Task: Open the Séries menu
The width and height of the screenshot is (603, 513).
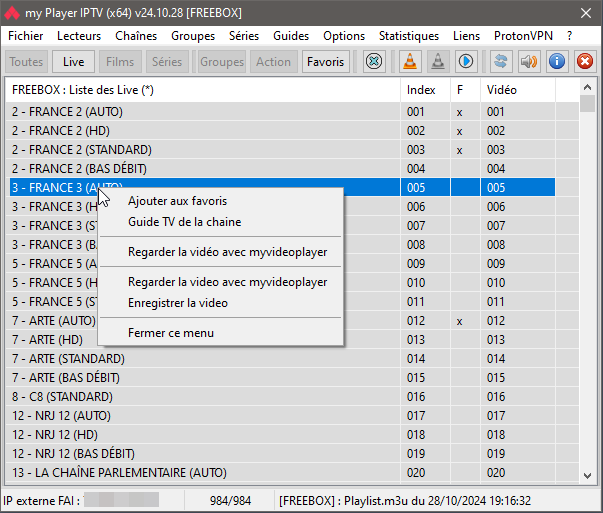Action: (244, 36)
